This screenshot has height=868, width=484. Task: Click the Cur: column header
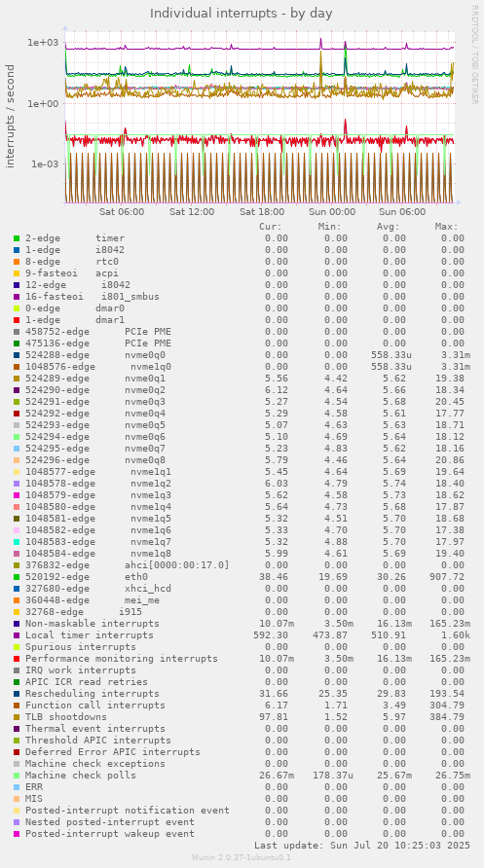click(x=271, y=227)
